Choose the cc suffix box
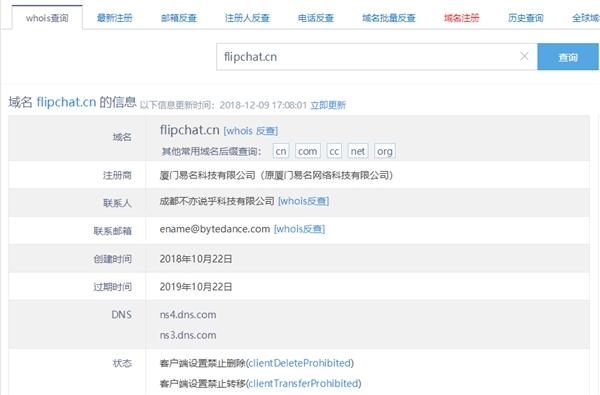Image resolution: width=600 pixels, height=395 pixels. coord(334,151)
